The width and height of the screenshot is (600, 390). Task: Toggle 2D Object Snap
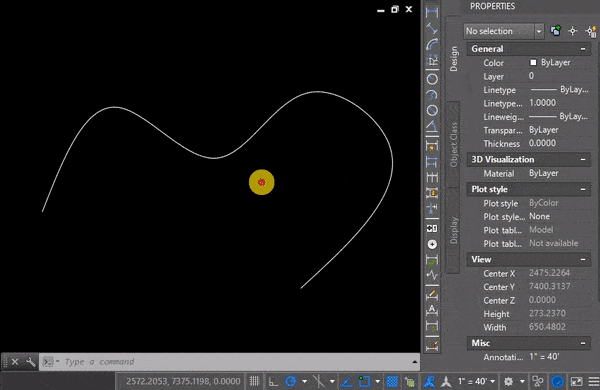click(x=364, y=381)
